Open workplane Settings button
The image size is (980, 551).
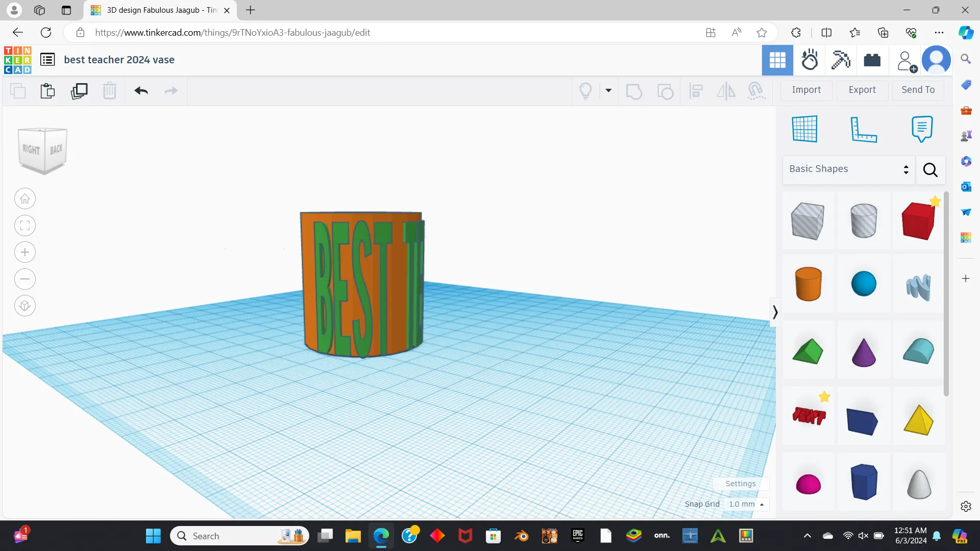tap(741, 484)
